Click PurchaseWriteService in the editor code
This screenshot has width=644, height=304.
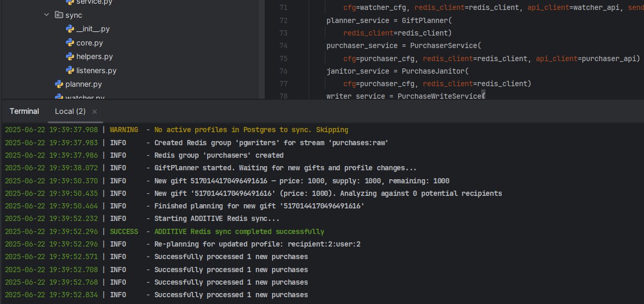[439, 96]
